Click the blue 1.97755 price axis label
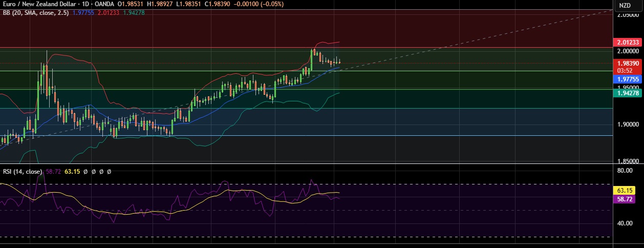The image size is (644, 248). point(627,79)
